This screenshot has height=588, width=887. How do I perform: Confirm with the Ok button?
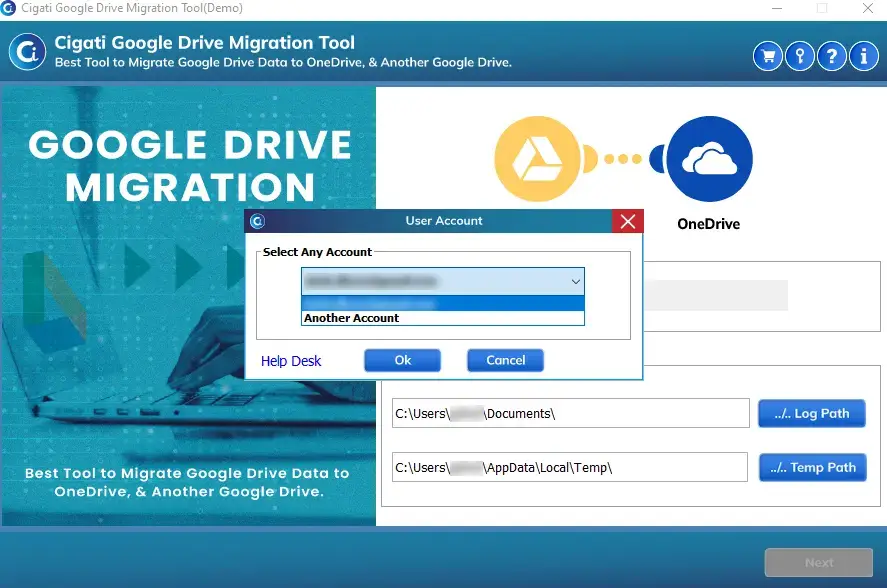[402, 360]
